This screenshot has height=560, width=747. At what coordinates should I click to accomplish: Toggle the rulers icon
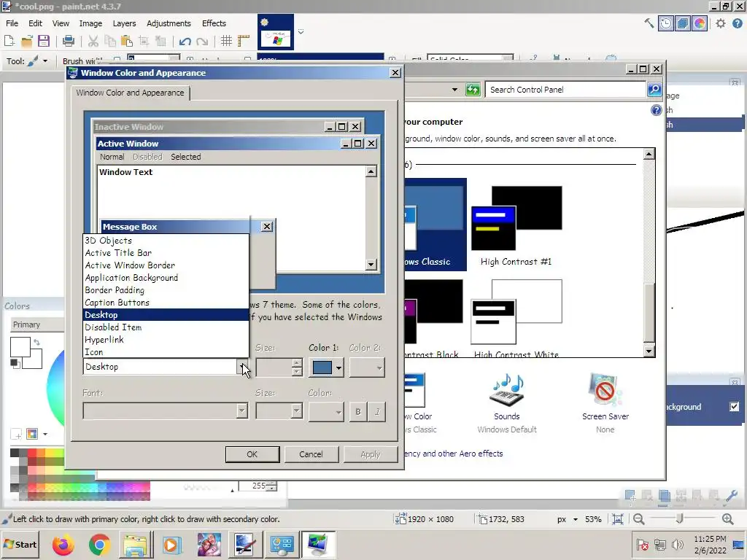[x=244, y=42]
